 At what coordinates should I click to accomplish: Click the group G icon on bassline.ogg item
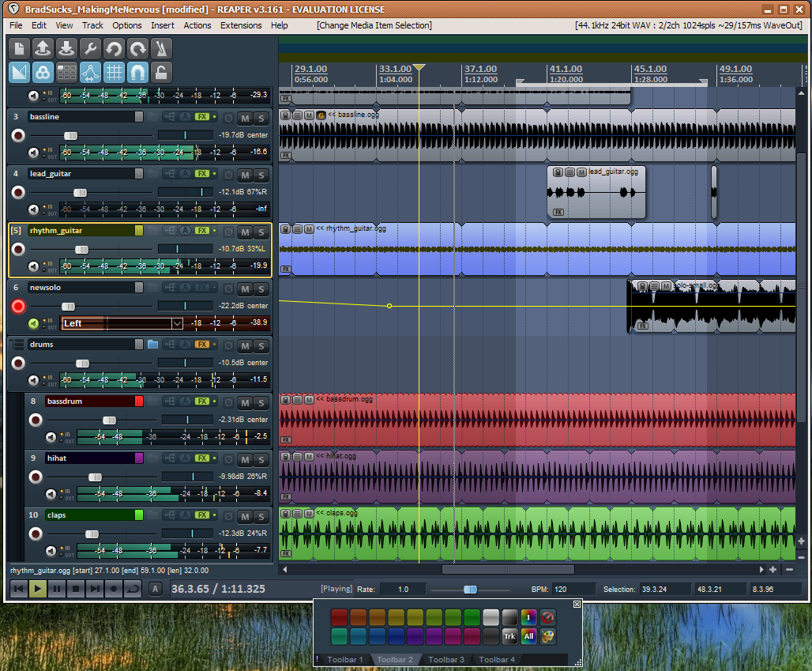click(321, 115)
